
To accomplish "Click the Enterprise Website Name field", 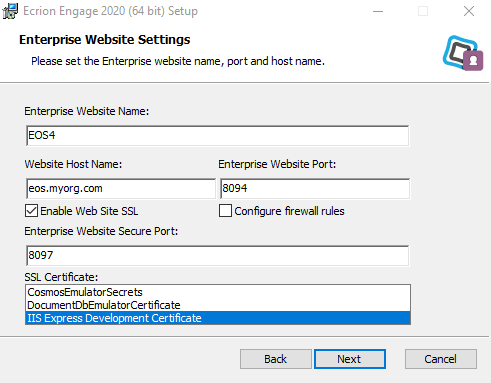I will (217, 136).
